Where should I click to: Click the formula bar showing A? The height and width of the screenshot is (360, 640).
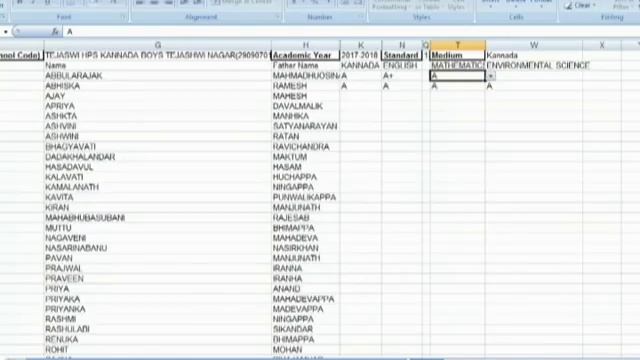click(x=351, y=32)
